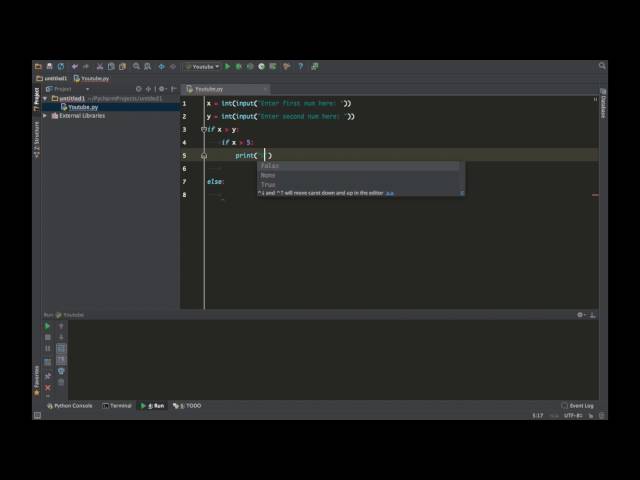Click the fold marker on line 5
Image resolution: width=640 pixels, height=480 pixels.
tap(204, 156)
